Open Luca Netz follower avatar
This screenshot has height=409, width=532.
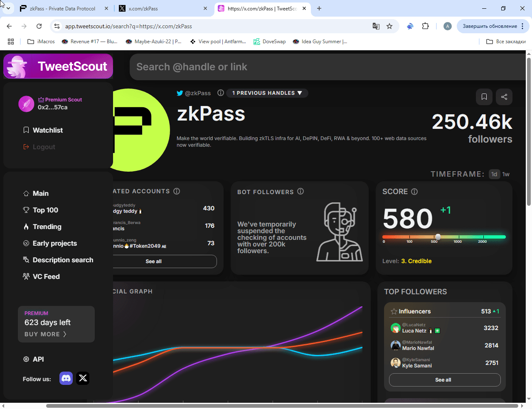[x=396, y=328]
